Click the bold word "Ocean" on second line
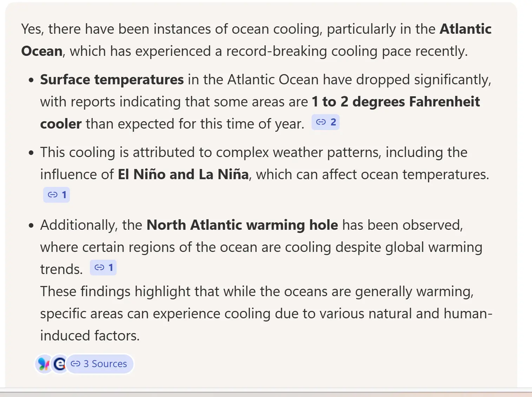This screenshot has height=397, width=532. click(42, 51)
